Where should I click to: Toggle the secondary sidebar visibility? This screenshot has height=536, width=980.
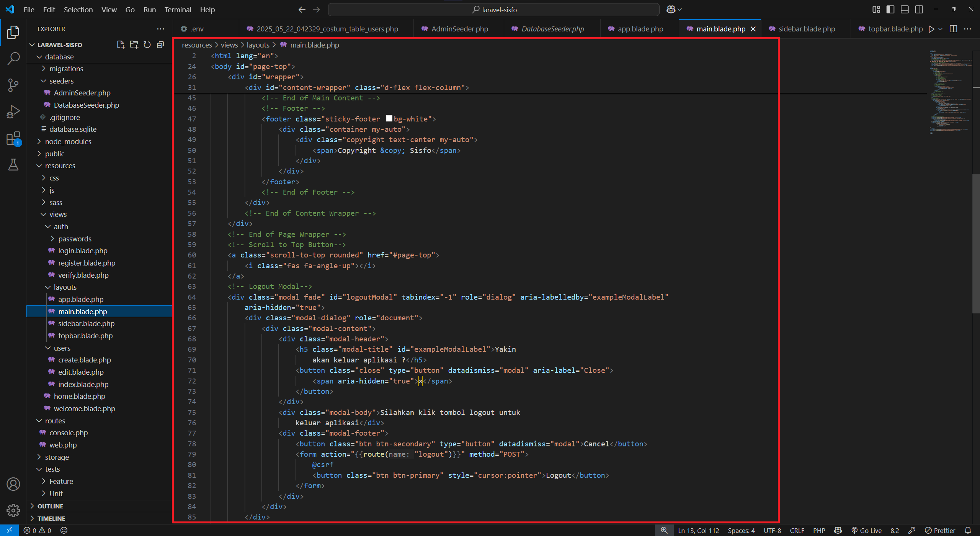pyautogui.click(x=919, y=9)
